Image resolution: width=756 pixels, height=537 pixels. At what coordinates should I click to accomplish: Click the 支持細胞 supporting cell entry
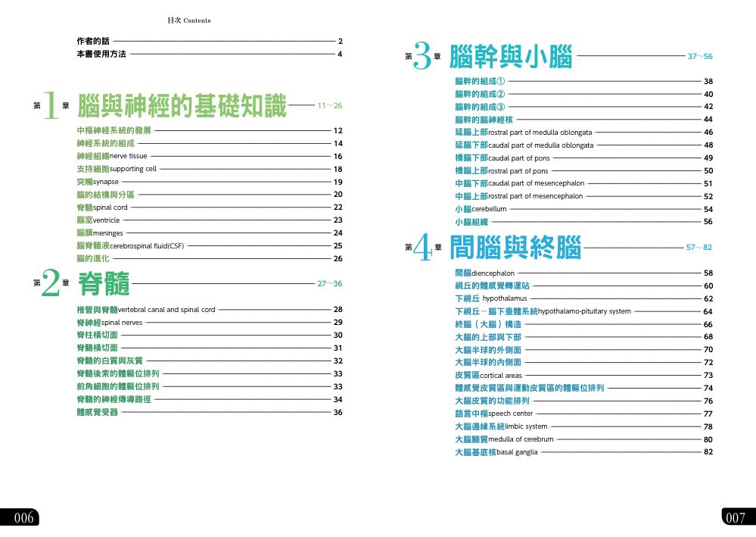tap(117, 169)
